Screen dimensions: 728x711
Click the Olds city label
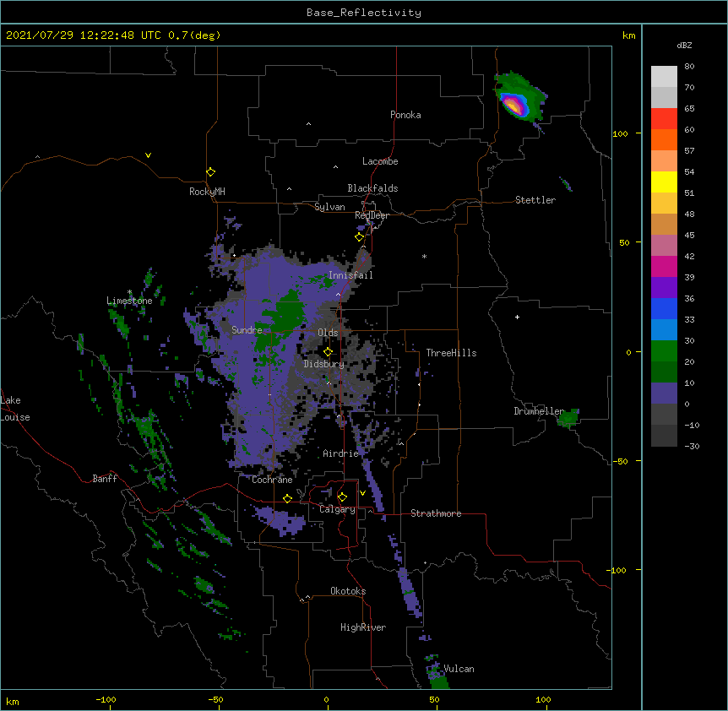328,333
